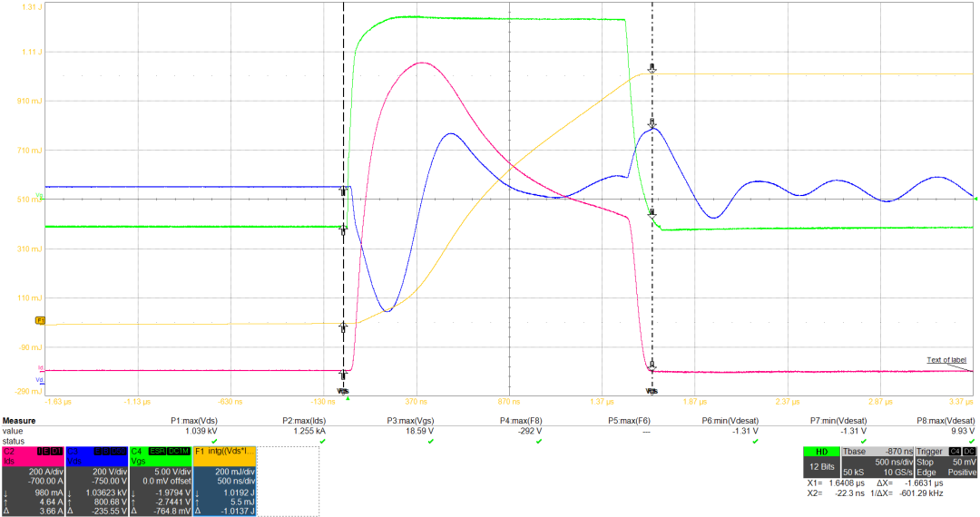Click right dashed cursor's Vgs label at grid bottom
This screenshot has width=980, height=517.
652,391
